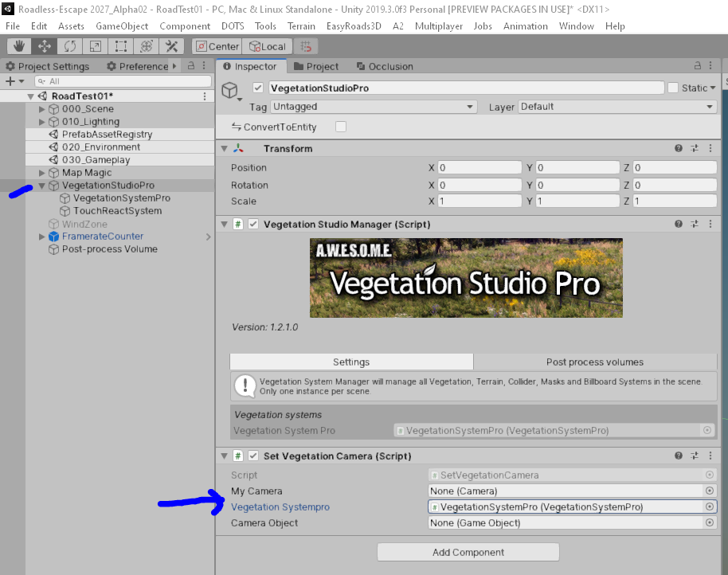Open the Layer dropdown
Viewport: 728px width, 575px height.
coord(617,107)
